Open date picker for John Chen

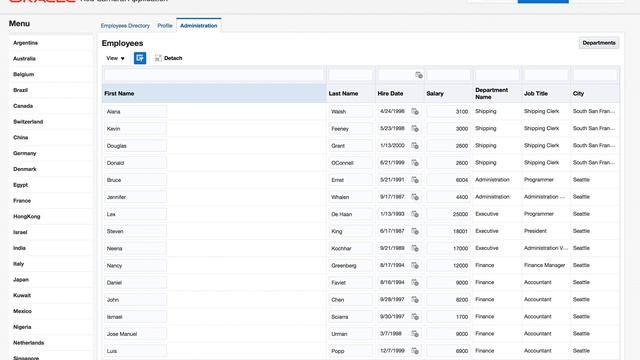click(415, 300)
